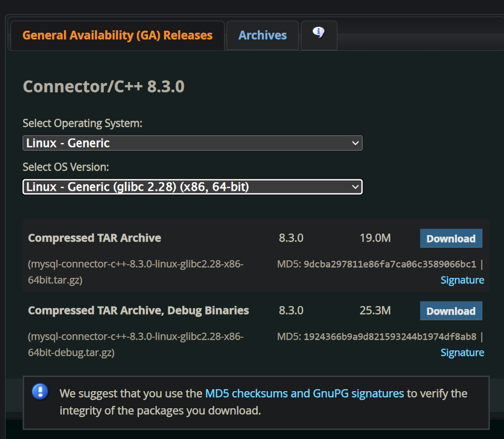The height and width of the screenshot is (439, 504).
Task: Click the 19.0M file size value
Action: coord(375,238)
